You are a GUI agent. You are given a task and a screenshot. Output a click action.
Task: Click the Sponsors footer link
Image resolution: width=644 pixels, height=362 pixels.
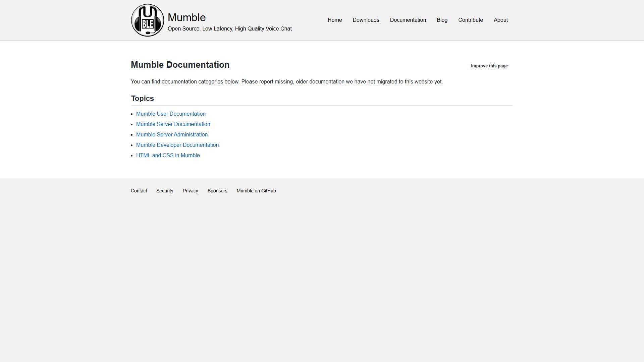point(217,191)
